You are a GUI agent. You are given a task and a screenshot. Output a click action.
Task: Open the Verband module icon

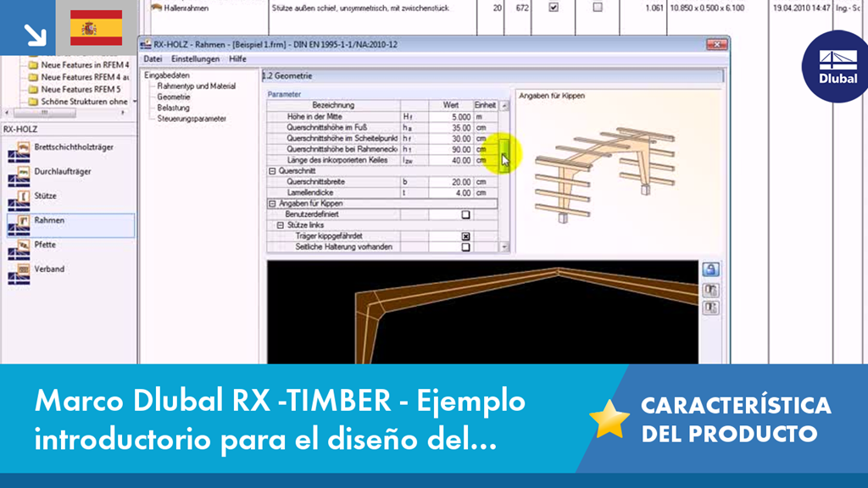pyautogui.click(x=19, y=274)
